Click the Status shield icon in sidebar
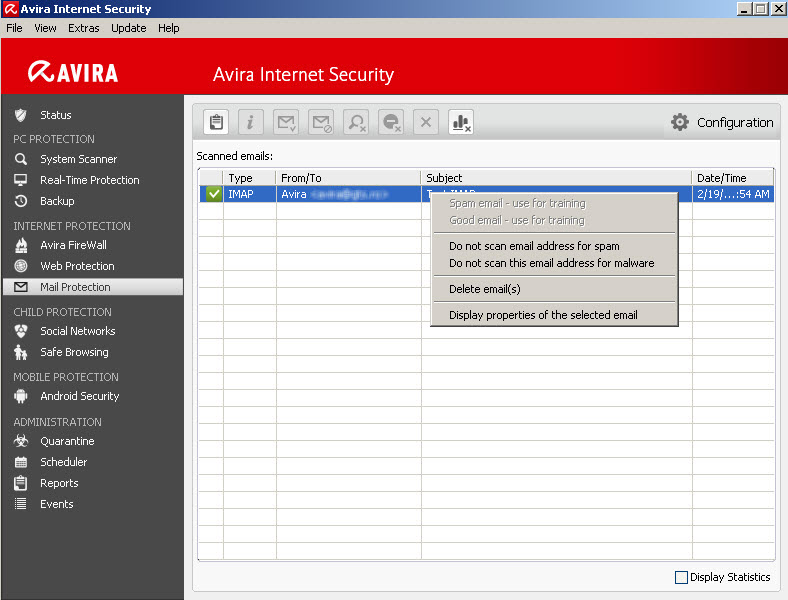Image resolution: width=788 pixels, height=600 pixels. pos(21,115)
